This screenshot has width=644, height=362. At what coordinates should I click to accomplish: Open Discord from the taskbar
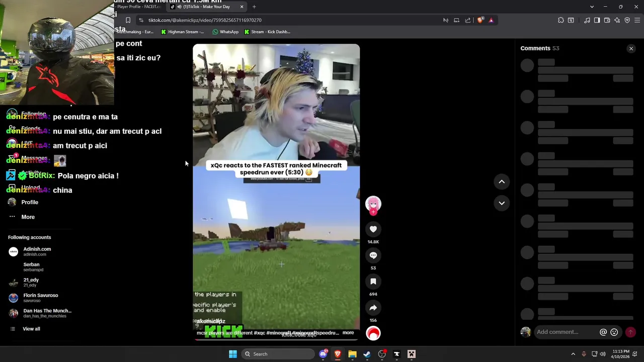323,354
